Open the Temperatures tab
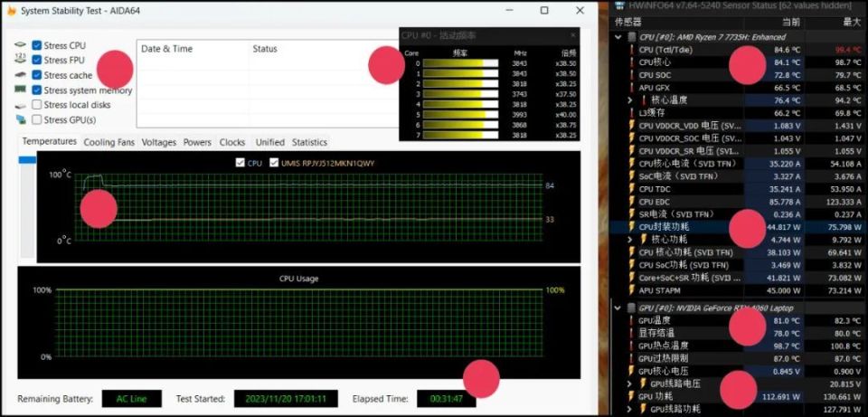 [x=49, y=142]
